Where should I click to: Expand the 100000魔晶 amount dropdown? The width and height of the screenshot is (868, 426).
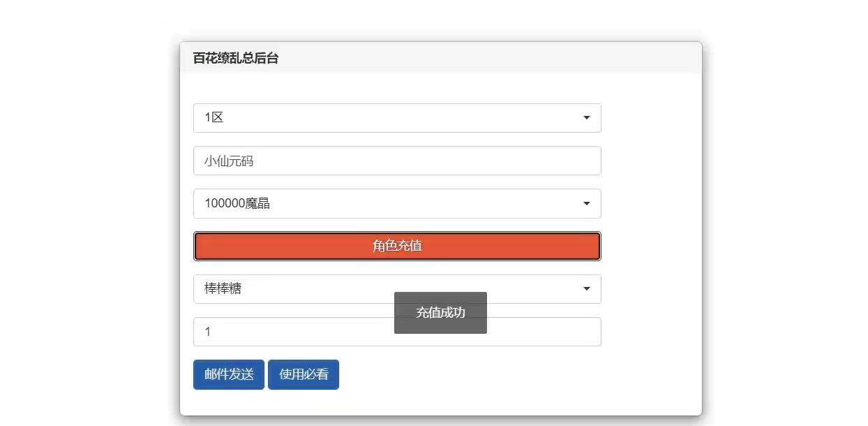(x=397, y=203)
